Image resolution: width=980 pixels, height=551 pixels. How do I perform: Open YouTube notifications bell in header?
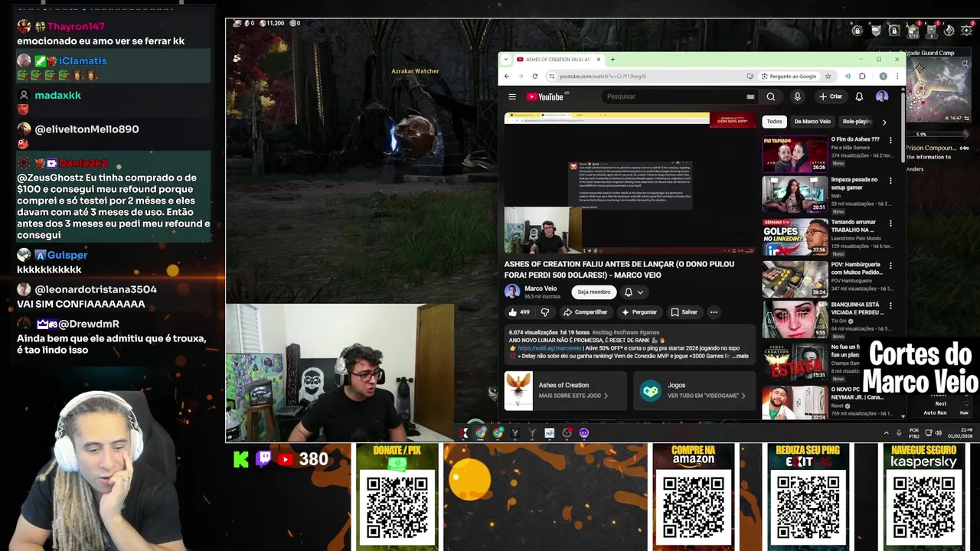pyautogui.click(x=859, y=96)
